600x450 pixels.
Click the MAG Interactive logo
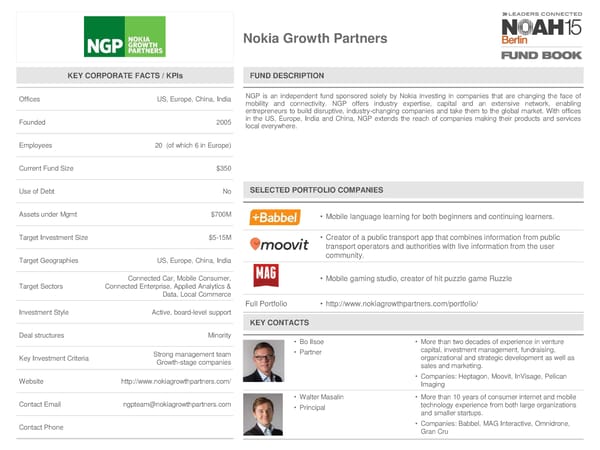[265, 274]
